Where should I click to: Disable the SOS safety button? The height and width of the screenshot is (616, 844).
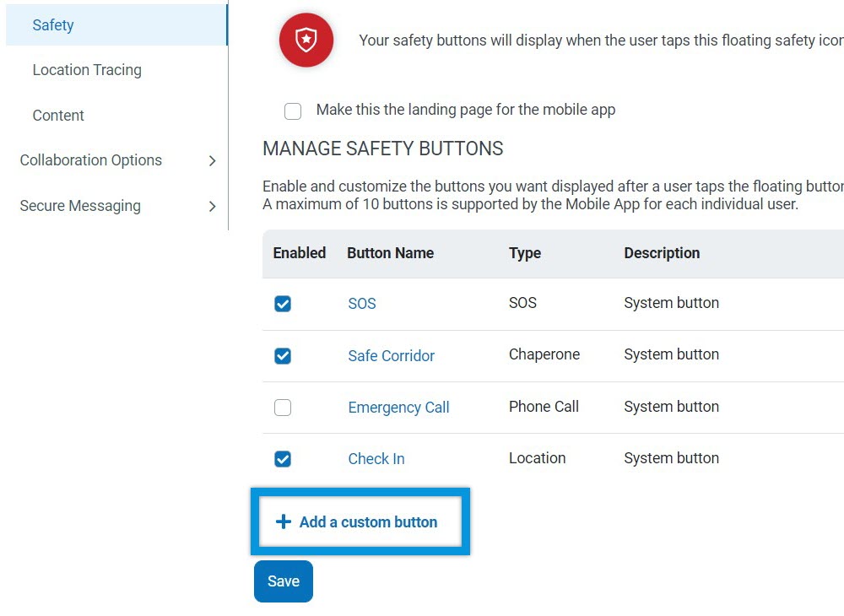click(283, 304)
